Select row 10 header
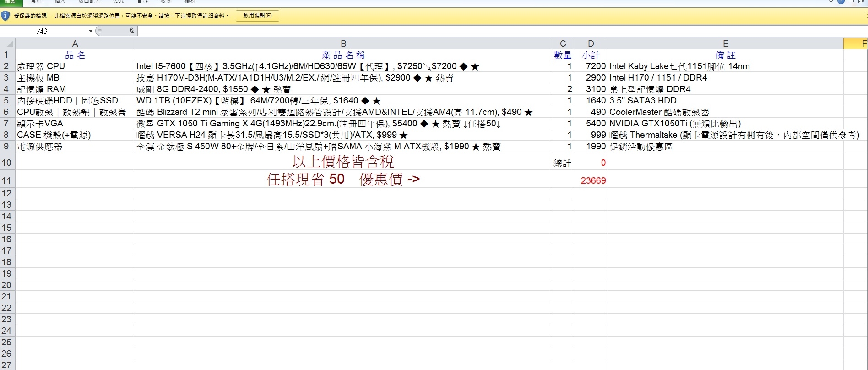 click(7, 163)
